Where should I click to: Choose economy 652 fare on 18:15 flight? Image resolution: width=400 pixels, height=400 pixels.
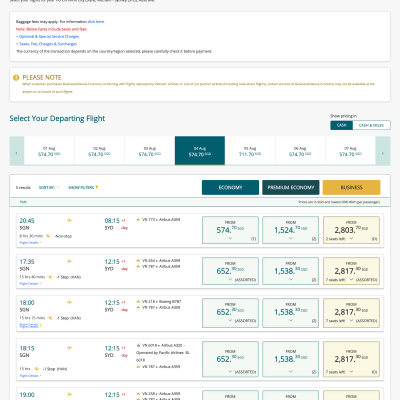pyautogui.click(x=230, y=359)
